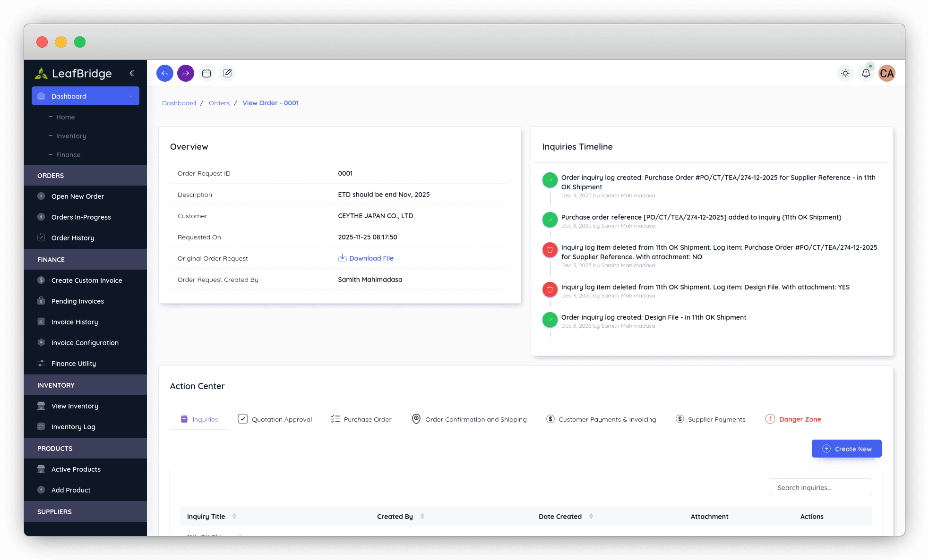The height and width of the screenshot is (560, 929).
Task: Open Customer Payments & Invoicing tab
Action: pyautogui.click(x=601, y=419)
